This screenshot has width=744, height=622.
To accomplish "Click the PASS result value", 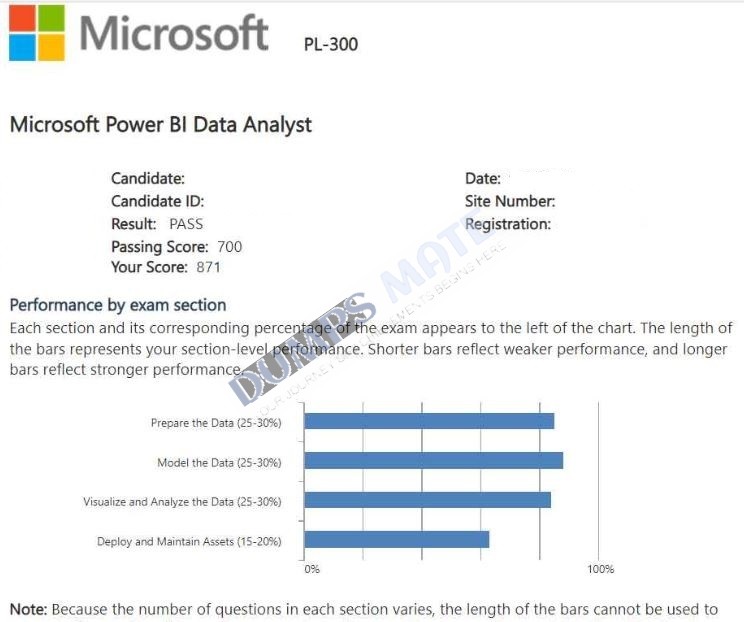I will (x=186, y=224).
